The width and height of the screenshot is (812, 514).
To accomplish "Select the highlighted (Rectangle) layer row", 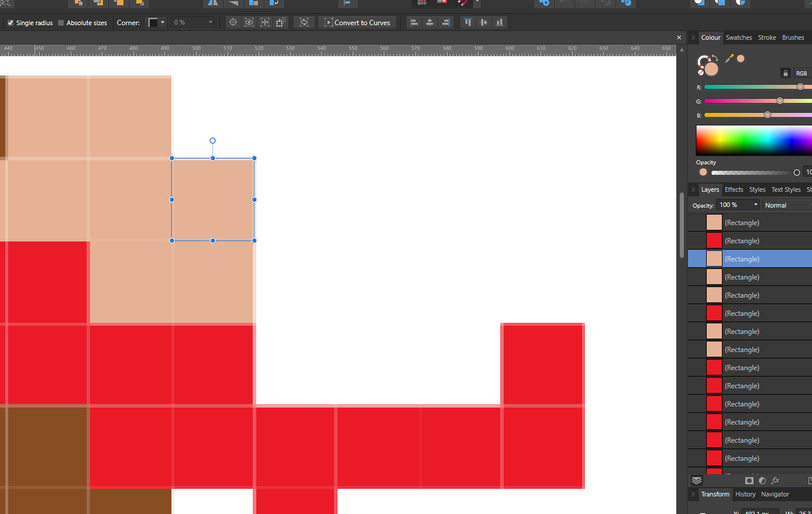I will (750, 259).
